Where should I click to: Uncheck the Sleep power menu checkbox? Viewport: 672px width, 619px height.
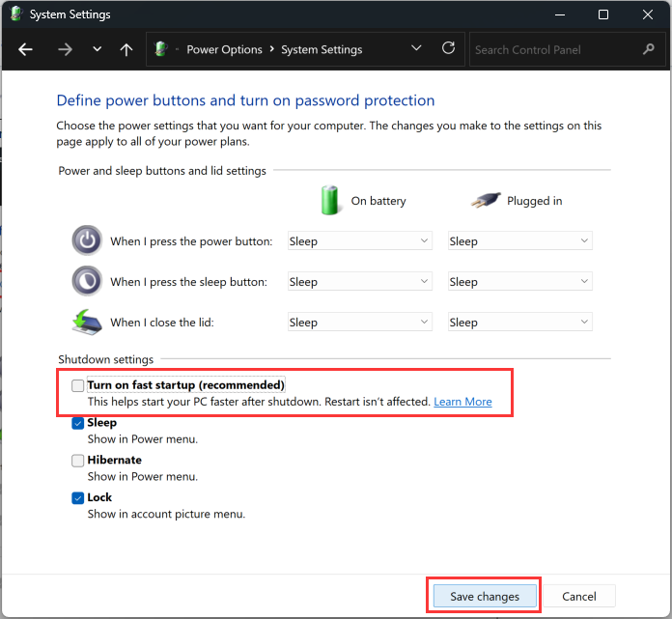coord(77,424)
